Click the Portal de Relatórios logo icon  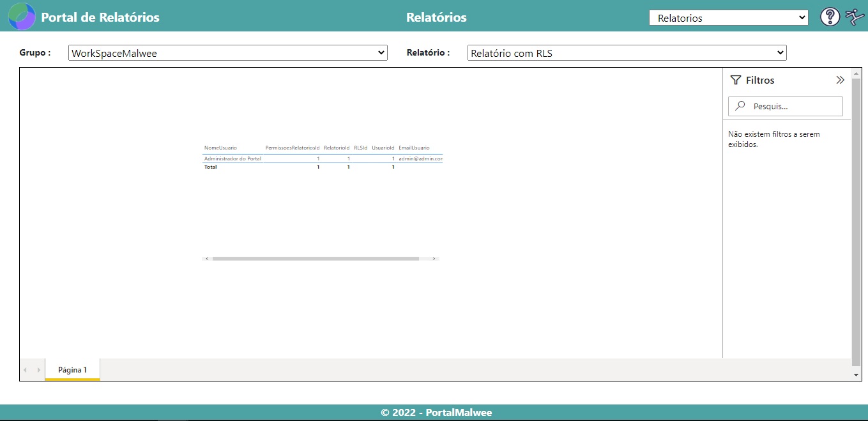[21, 17]
